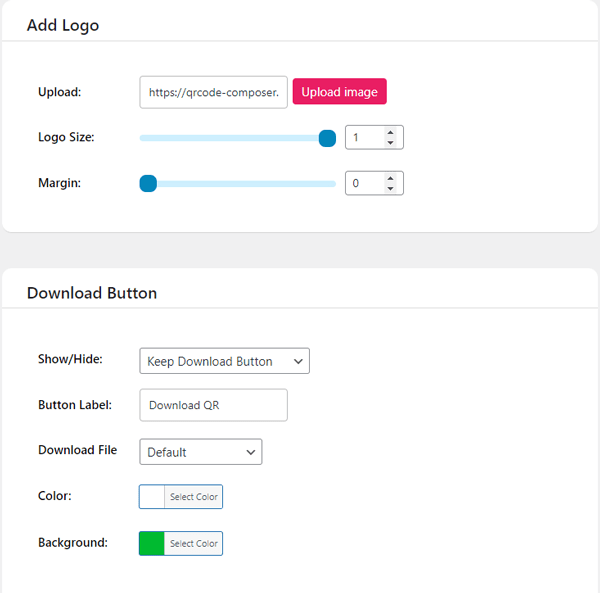Open the Download File dropdown
This screenshot has height=593, width=600.
(200, 452)
